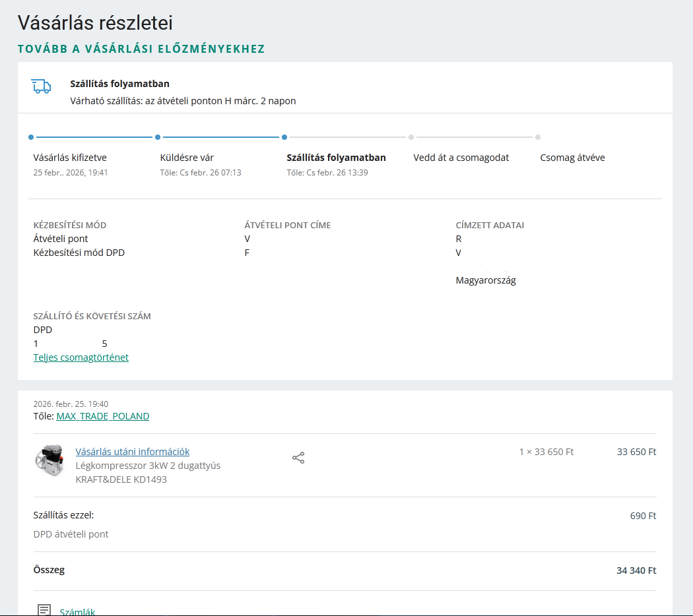This screenshot has width=693, height=616.
Task: Click the document icon next to Számlák
Action: coord(44,610)
